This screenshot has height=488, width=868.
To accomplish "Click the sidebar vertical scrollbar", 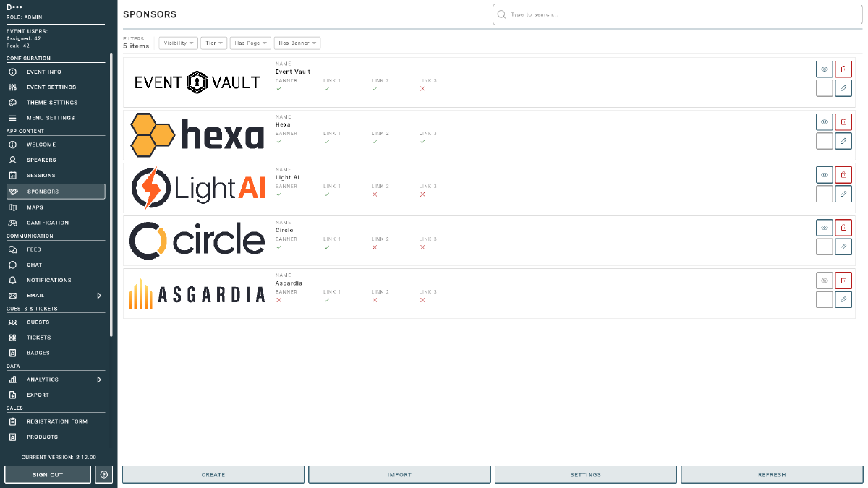I will (111, 195).
